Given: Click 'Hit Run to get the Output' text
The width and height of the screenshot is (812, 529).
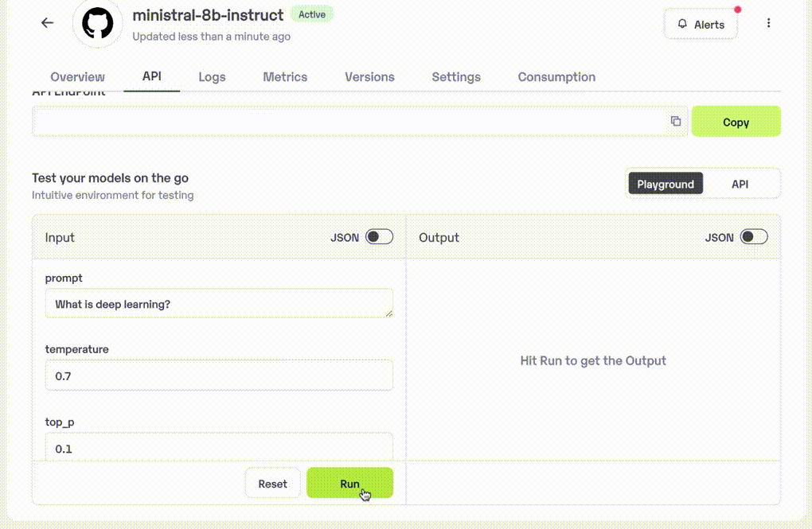Looking at the screenshot, I should click(593, 361).
